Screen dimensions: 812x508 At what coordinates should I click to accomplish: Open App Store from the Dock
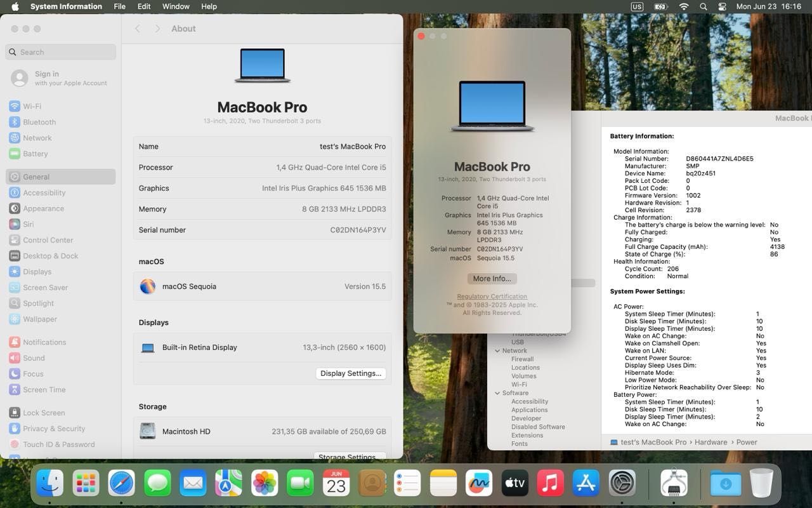tap(586, 483)
